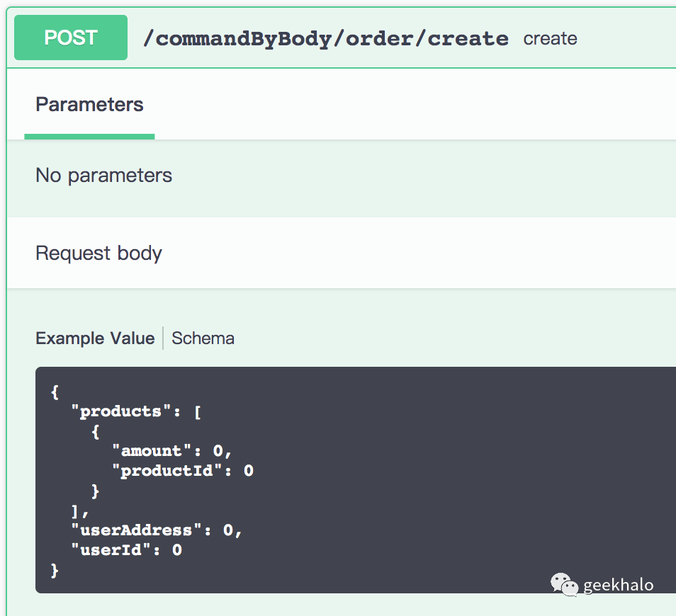The width and height of the screenshot is (676, 616).
Task: Click the closing bracket of the products array
Action: coord(76,510)
